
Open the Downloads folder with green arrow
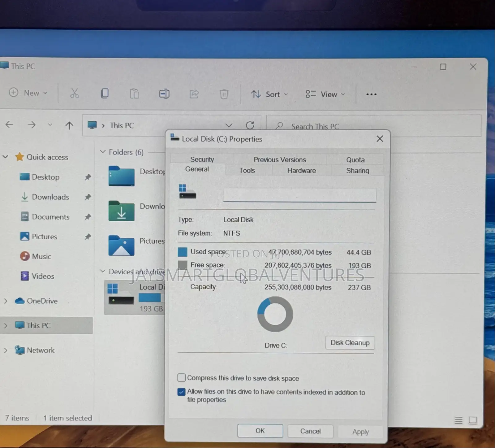pyautogui.click(x=121, y=211)
